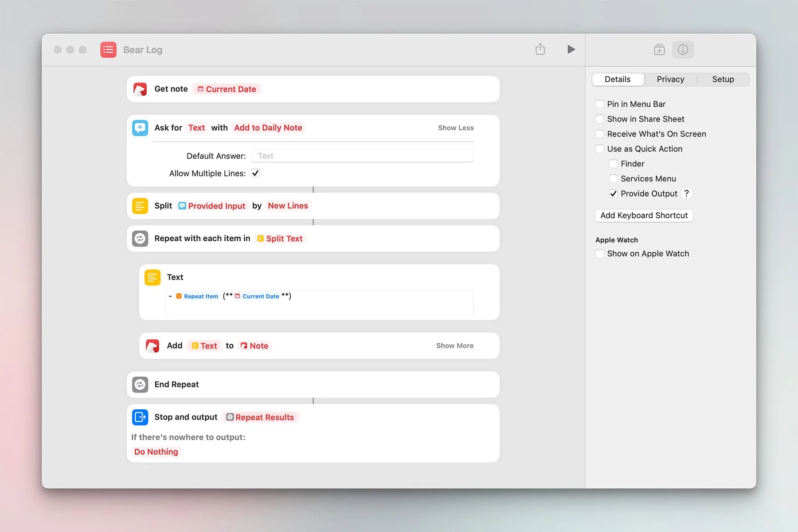The height and width of the screenshot is (532, 798).
Task: Select Provided Input variable in Split action
Action: [212, 206]
